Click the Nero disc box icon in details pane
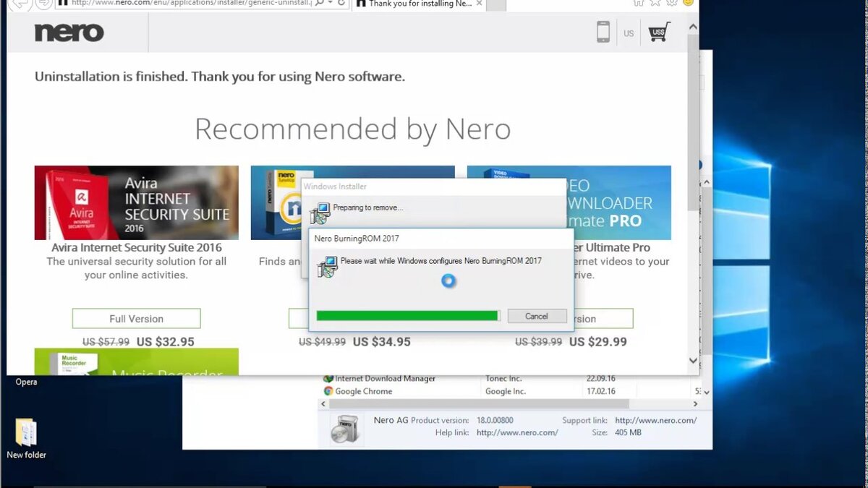 click(x=345, y=428)
